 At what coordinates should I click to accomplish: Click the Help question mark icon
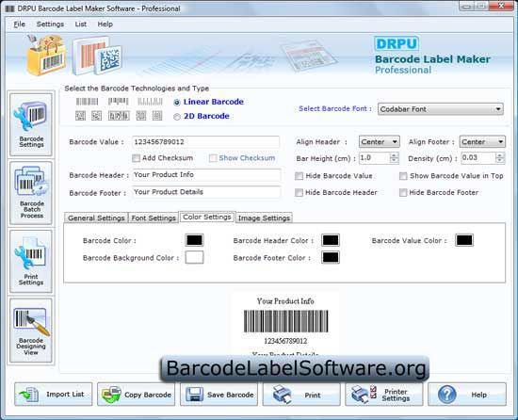click(x=447, y=395)
